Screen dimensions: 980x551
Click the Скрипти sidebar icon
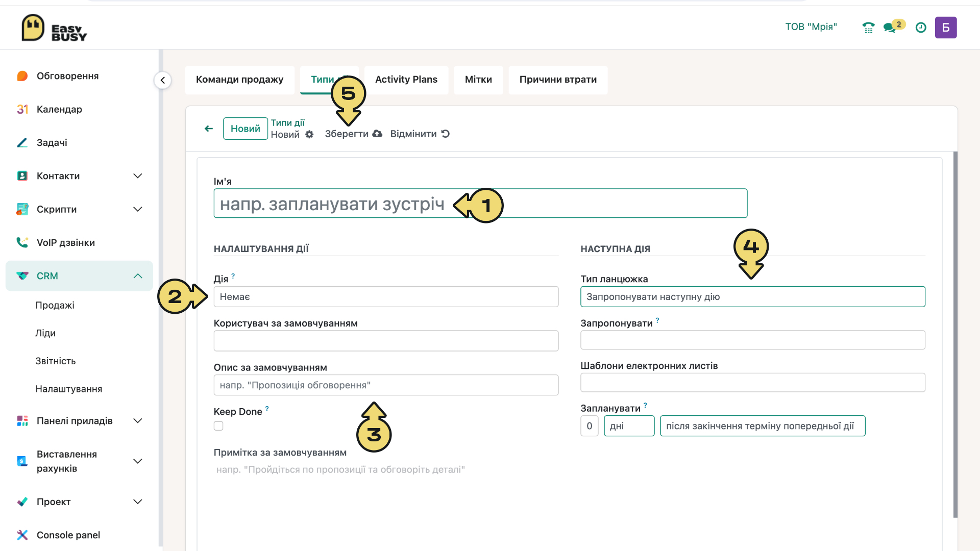pyautogui.click(x=22, y=209)
